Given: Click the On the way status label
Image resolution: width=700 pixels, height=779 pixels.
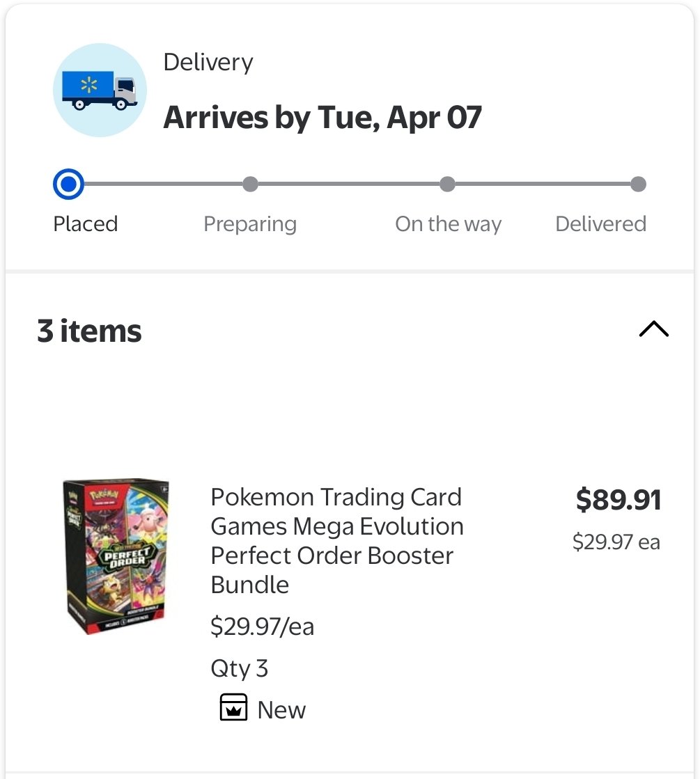Looking at the screenshot, I should (448, 224).
